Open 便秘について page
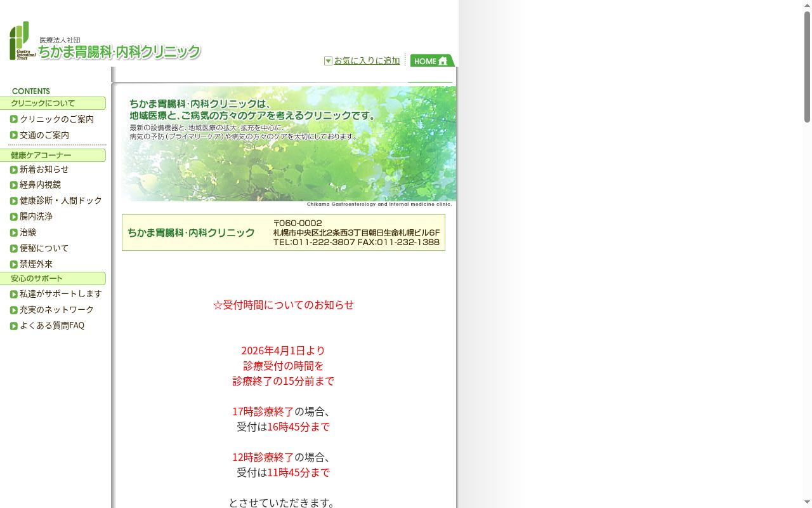The width and height of the screenshot is (812, 508). click(x=44, y=248)
